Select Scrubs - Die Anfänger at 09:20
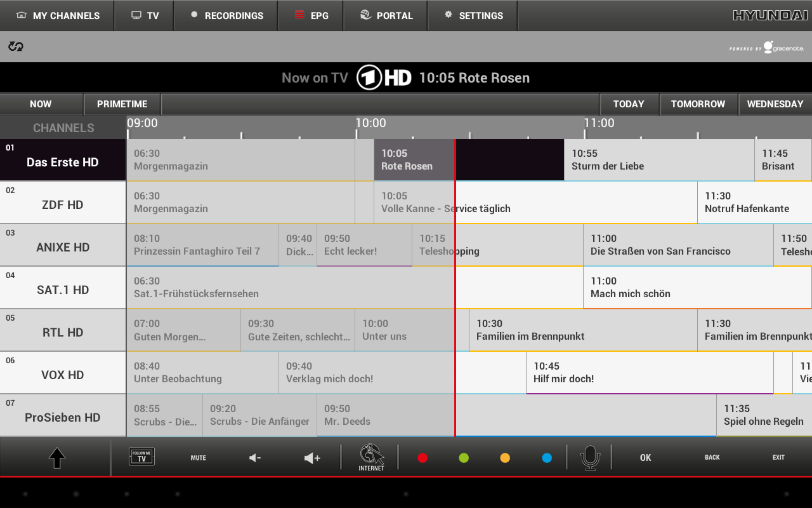This screenshot has width=812, height=508. click(x=259, y=415)
